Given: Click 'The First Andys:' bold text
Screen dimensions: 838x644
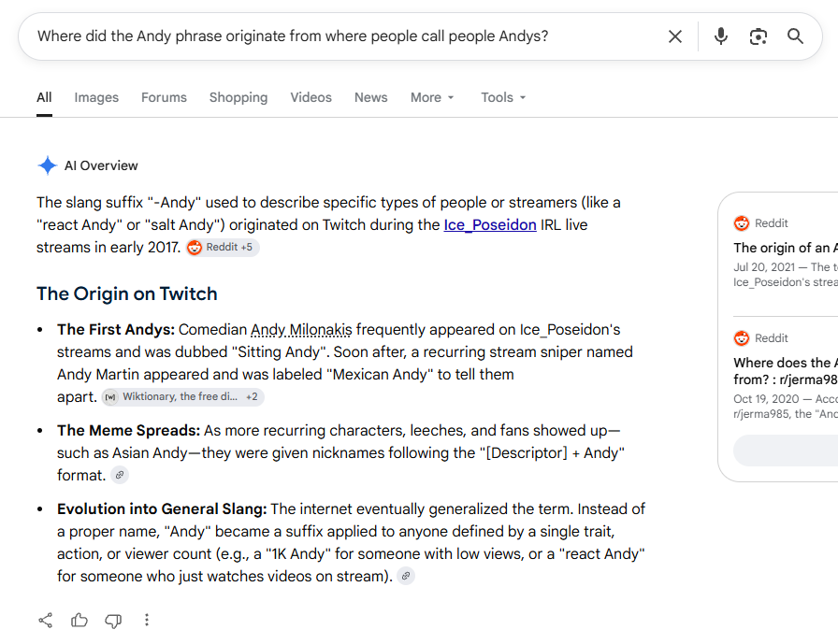Looking at the screenshot, I should pos(116,329).
